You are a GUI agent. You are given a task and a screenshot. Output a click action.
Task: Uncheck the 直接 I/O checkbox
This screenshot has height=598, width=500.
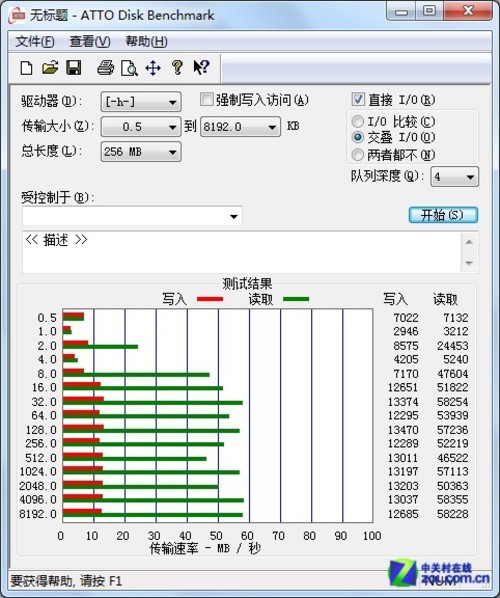[x=358, y=99]
